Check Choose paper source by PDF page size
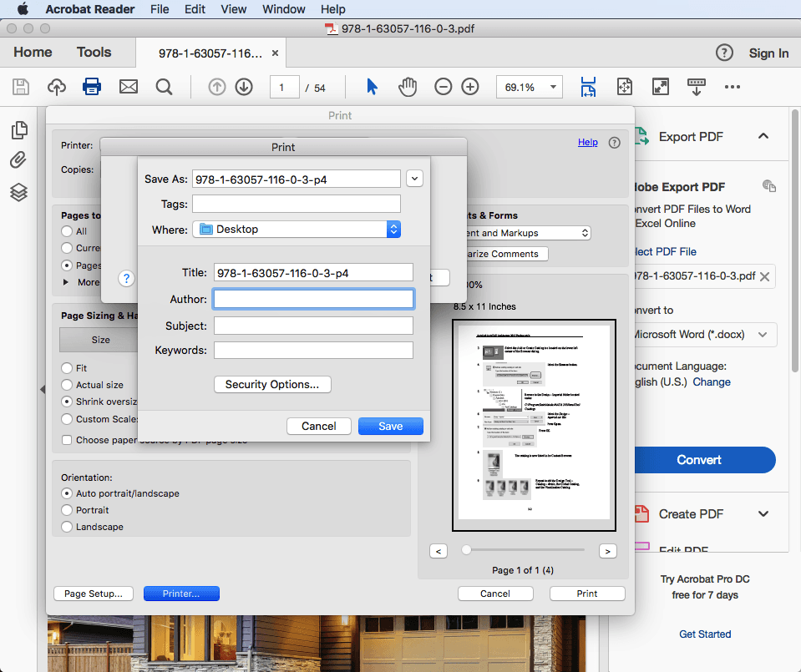Screen dimensions: 801x672 [66, 439]
